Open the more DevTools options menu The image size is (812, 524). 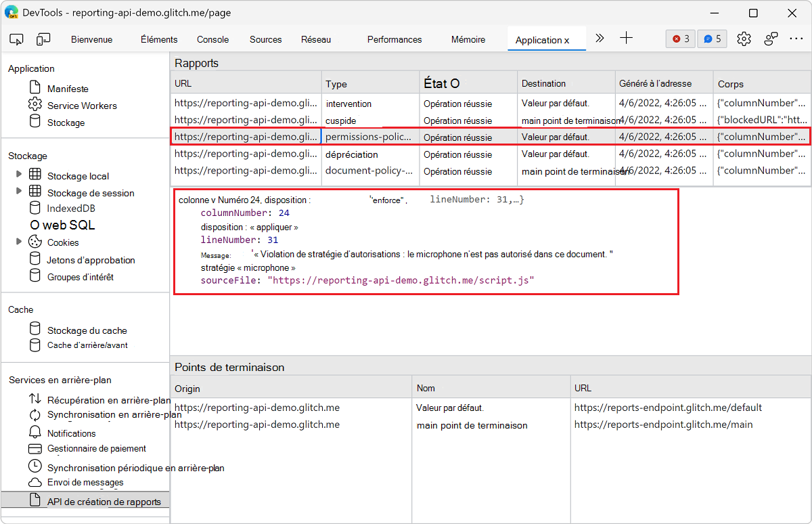(796, 39)
